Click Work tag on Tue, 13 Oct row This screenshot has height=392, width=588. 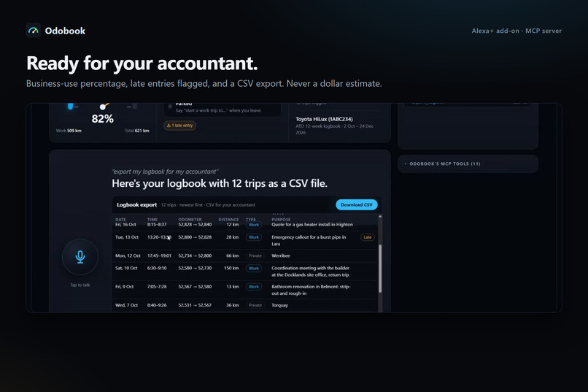[254, 237]
